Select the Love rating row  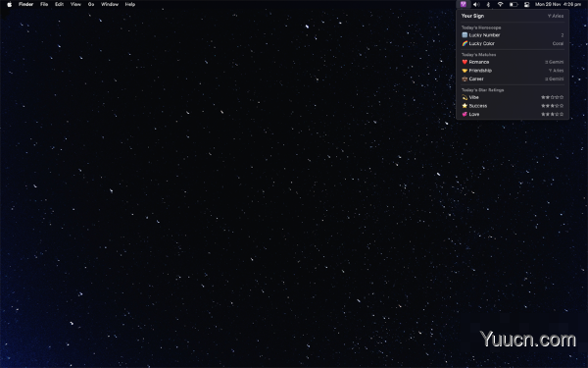tap(513, 114)
